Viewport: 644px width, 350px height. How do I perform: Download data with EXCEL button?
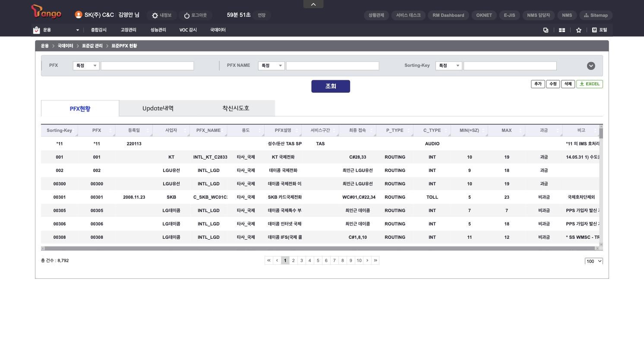tap(589, 84)
